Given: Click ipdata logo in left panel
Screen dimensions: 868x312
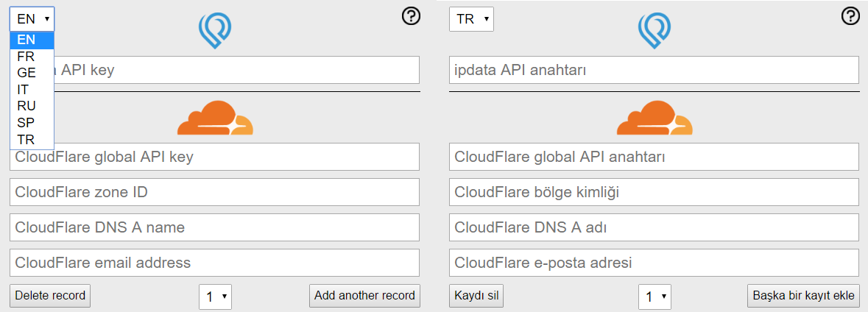Looking at the screenshot, I should point(215,31).
